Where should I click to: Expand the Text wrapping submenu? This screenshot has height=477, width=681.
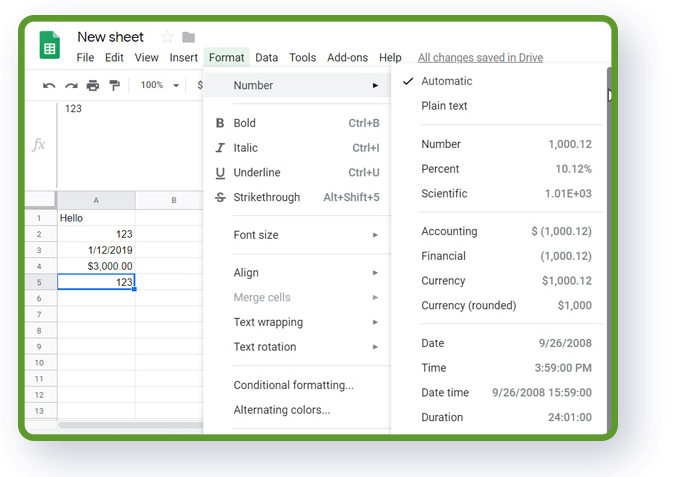pyautogui.click(x=298, y=322)
